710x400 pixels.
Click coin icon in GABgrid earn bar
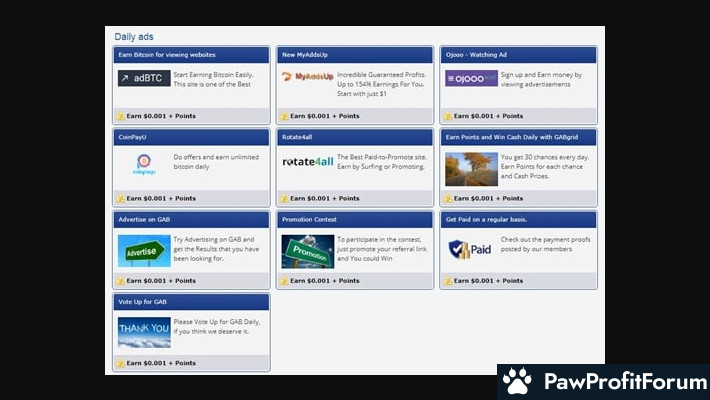pyautogui.click(x=448, y=198)
